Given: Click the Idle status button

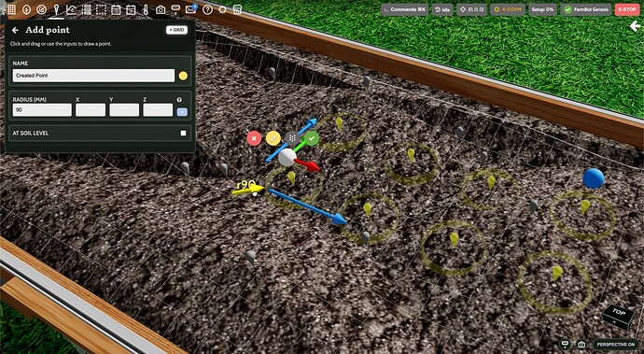Looking at the screenshot, I should click(x=442, y=9).
